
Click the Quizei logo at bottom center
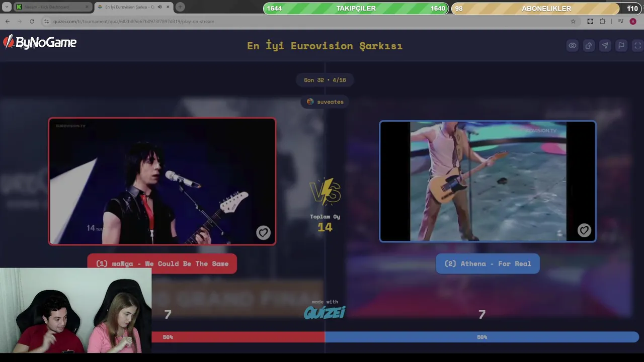[325, 312]
